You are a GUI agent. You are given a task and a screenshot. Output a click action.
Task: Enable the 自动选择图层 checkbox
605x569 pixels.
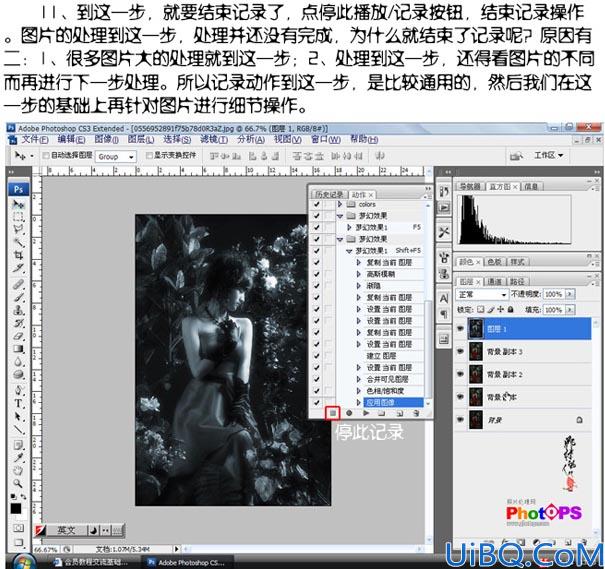pos(46,155)
